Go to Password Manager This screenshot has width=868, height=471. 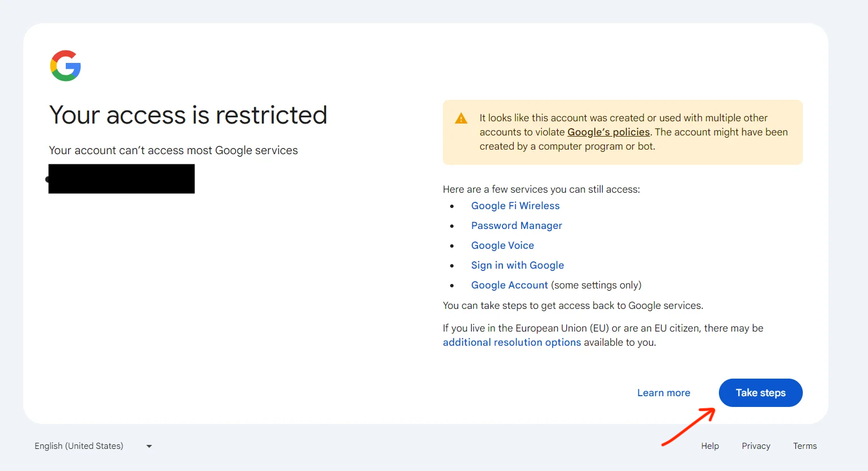coord(516,226)
